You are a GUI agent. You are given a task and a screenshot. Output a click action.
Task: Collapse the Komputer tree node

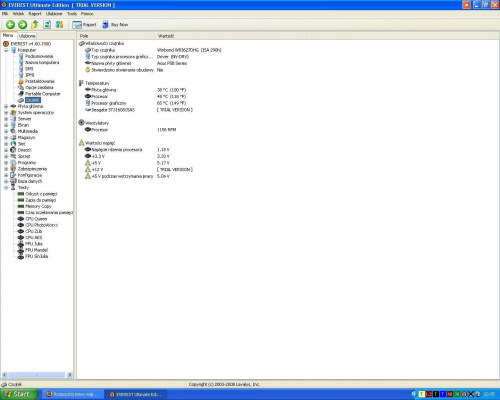pos(6,50)
